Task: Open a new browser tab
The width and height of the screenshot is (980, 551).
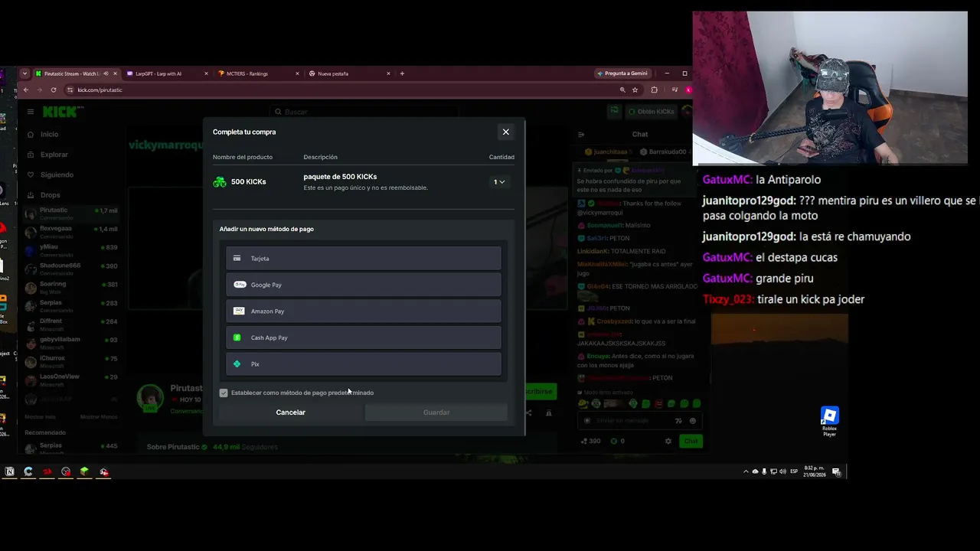Action: 402,73
